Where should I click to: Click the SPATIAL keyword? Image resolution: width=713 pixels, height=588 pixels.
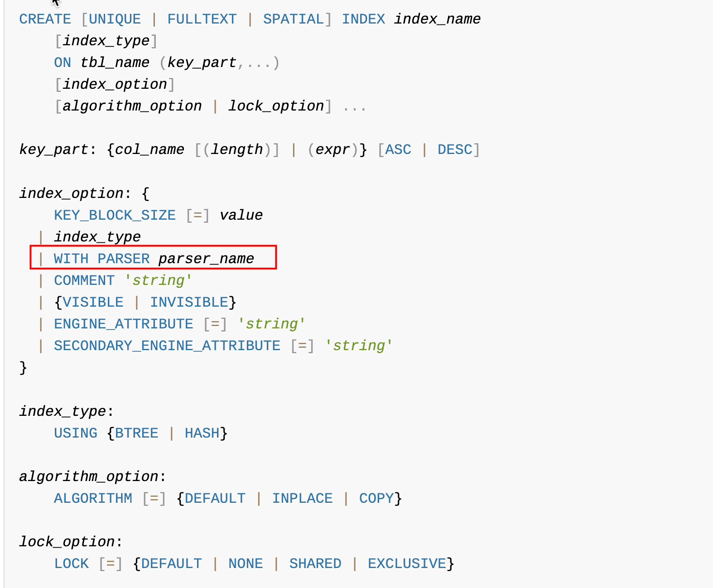point(294,19)
